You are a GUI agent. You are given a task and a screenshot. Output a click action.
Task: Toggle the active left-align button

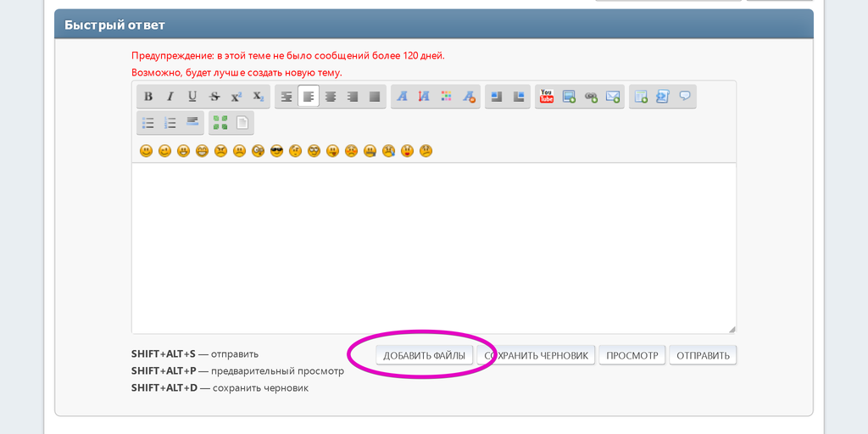coord(309,97)
